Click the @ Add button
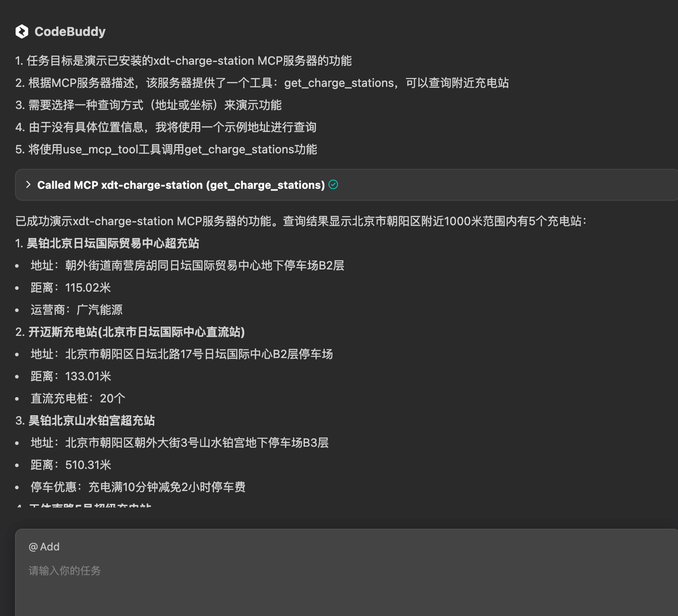Screen dimensions: 678x616 [x=44, y=546]
